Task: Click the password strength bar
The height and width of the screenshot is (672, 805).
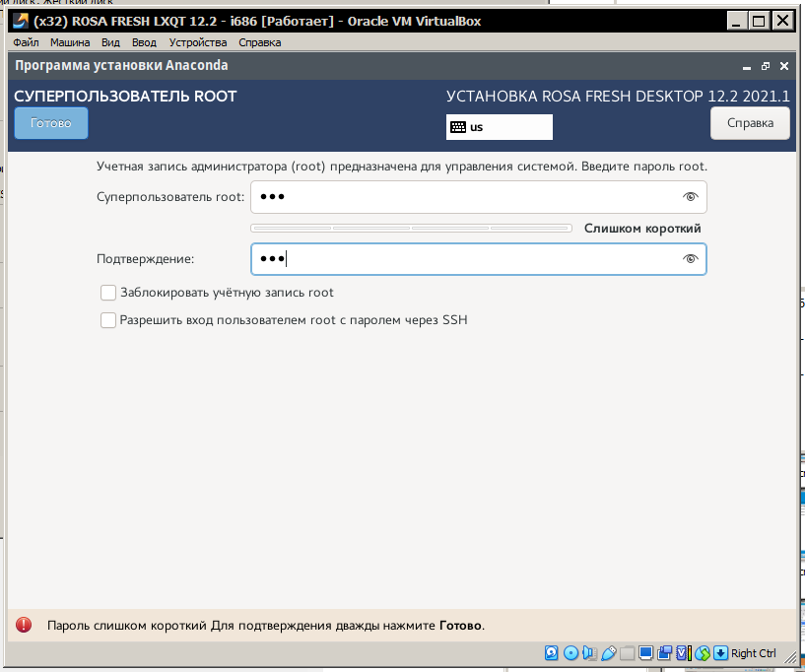Action: [411, 228]
